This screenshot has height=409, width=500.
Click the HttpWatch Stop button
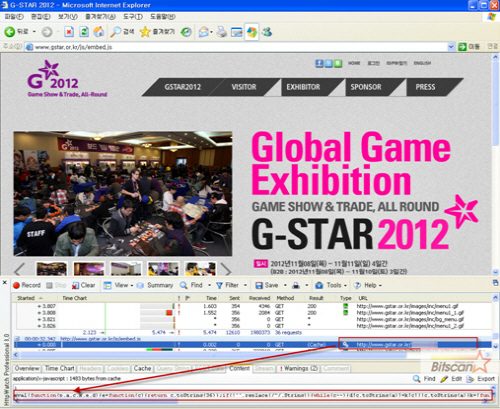(56, 285)
